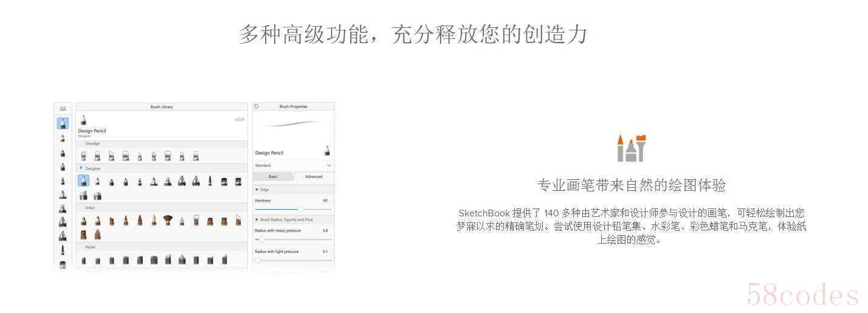Select the first brush in the Smudge row

[x=83, y=156]
